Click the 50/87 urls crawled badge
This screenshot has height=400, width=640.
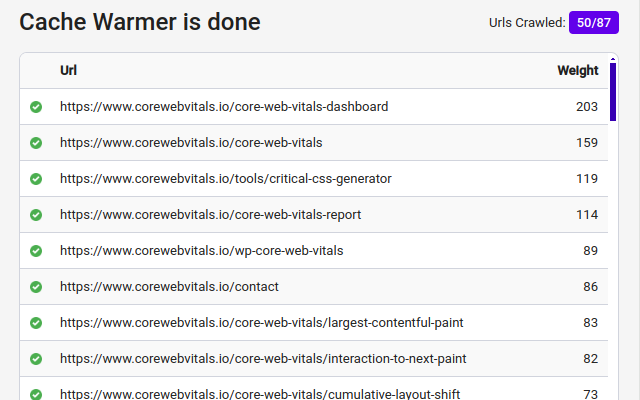[x=594, y=23]
